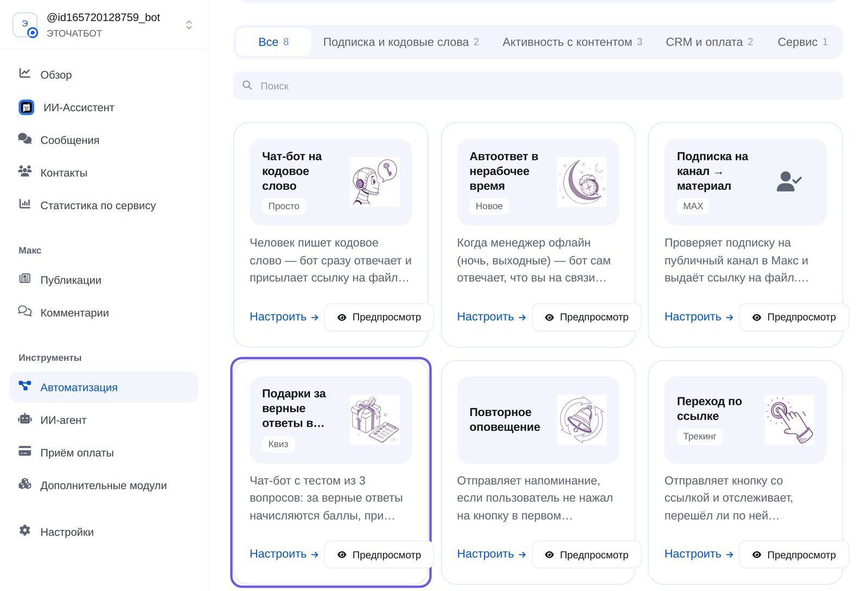The width and height of the screenshot is (868, 591).
Task: Click Настроить for Подарки за верные ответы
Action: [284, 554]
